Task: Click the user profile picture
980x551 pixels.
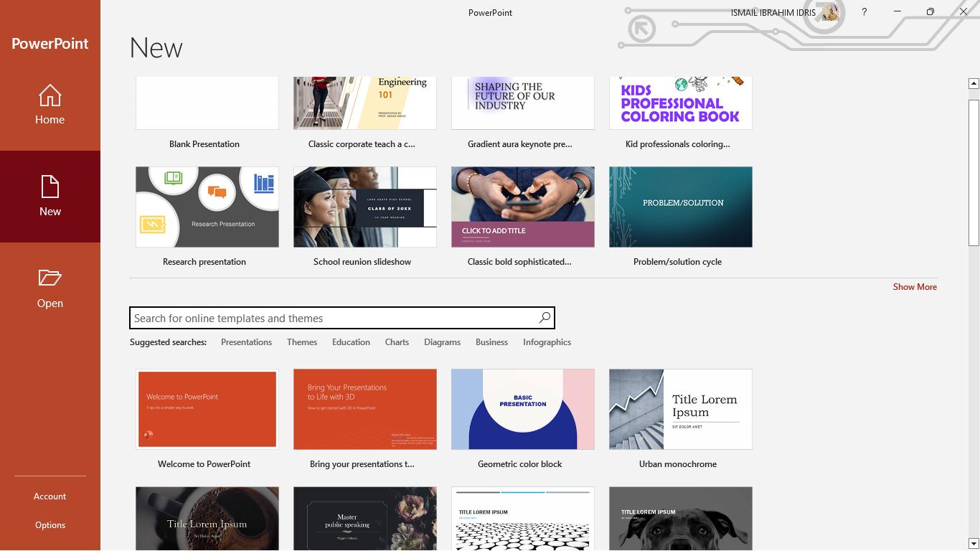Action: pyautogui.click(x=830, y=12)
